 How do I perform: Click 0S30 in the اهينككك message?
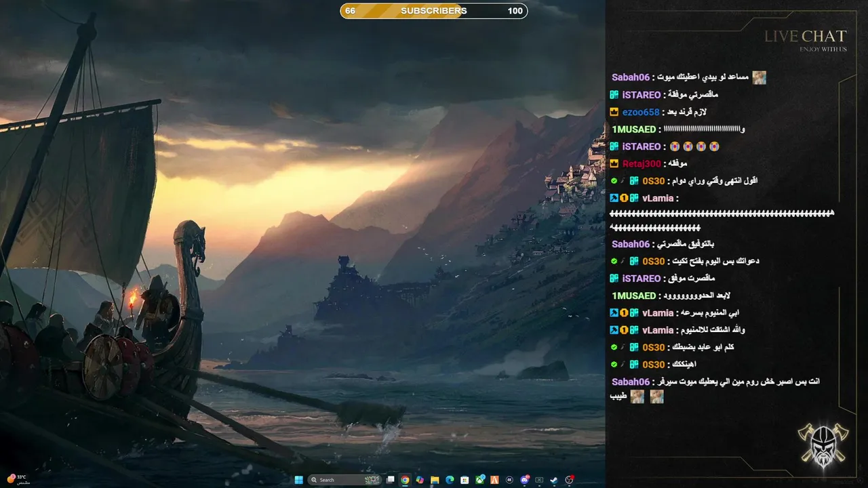click(654, 365)
